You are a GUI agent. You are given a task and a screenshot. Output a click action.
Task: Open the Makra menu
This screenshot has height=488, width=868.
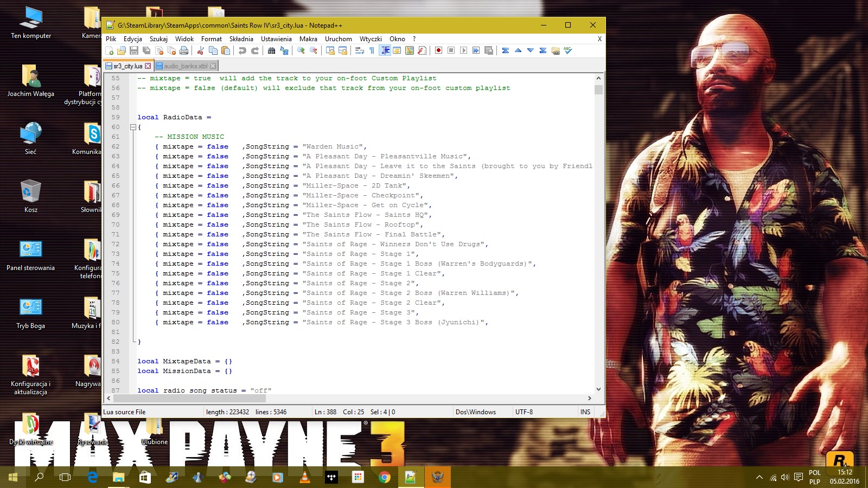[x=308, y=39]
